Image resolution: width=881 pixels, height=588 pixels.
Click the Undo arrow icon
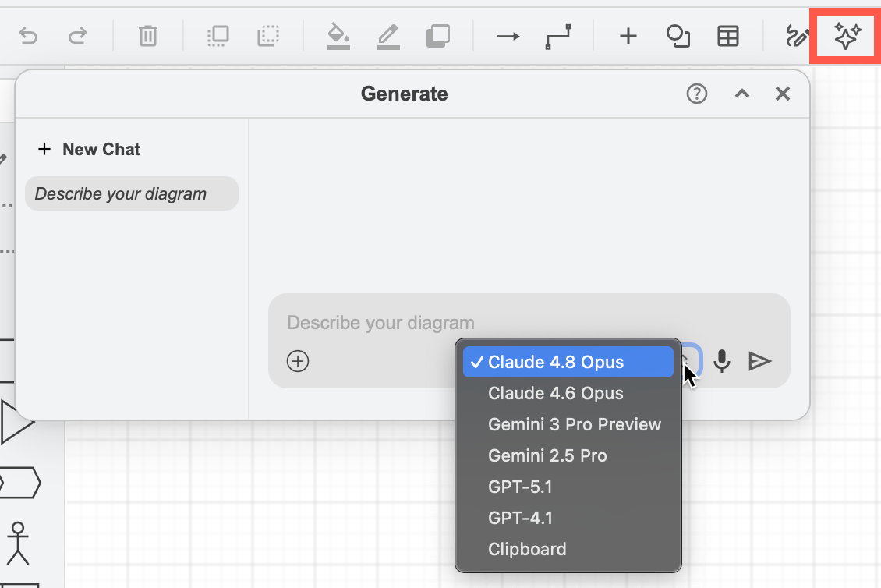coord(28,36)
